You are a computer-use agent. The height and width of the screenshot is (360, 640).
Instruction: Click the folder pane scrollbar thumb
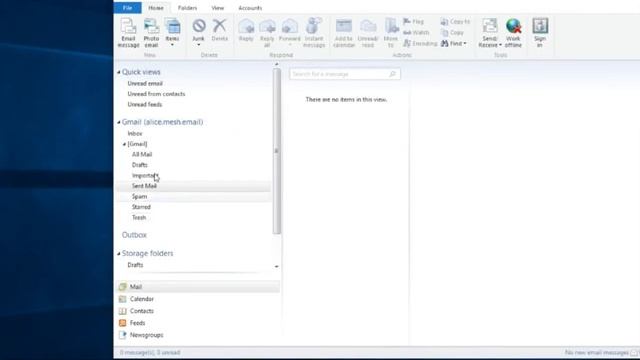point(277,151)
